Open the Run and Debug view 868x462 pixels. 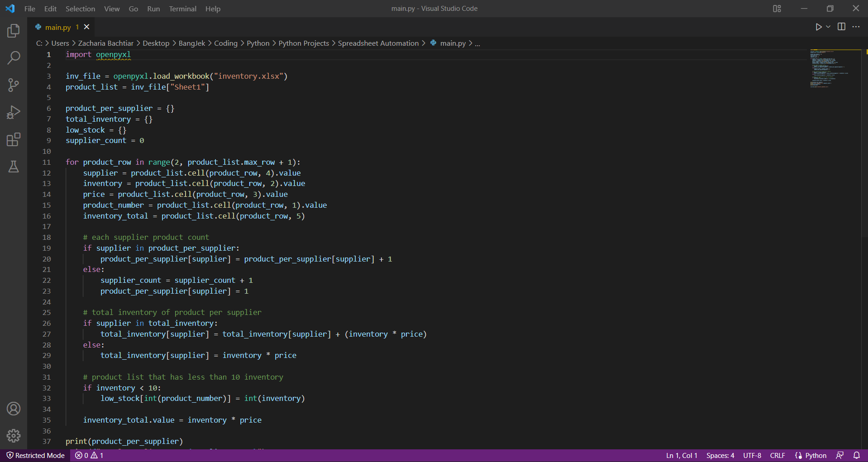(x=14, y=112)
